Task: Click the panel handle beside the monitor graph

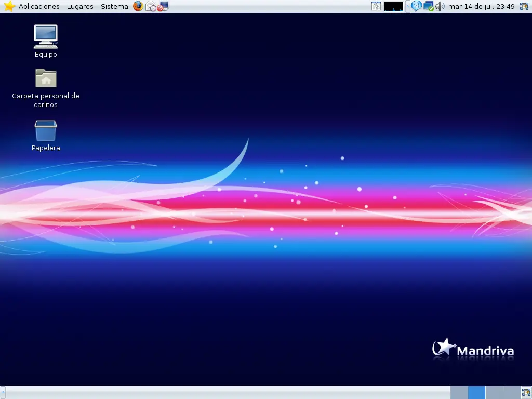Action: (x=408, y=6)
